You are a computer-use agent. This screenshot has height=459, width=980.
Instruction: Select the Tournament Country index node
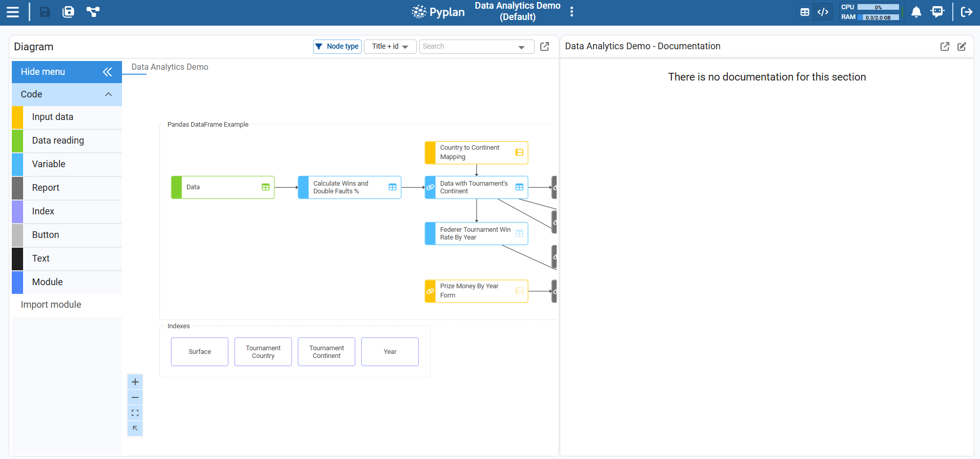pos(263,352)
